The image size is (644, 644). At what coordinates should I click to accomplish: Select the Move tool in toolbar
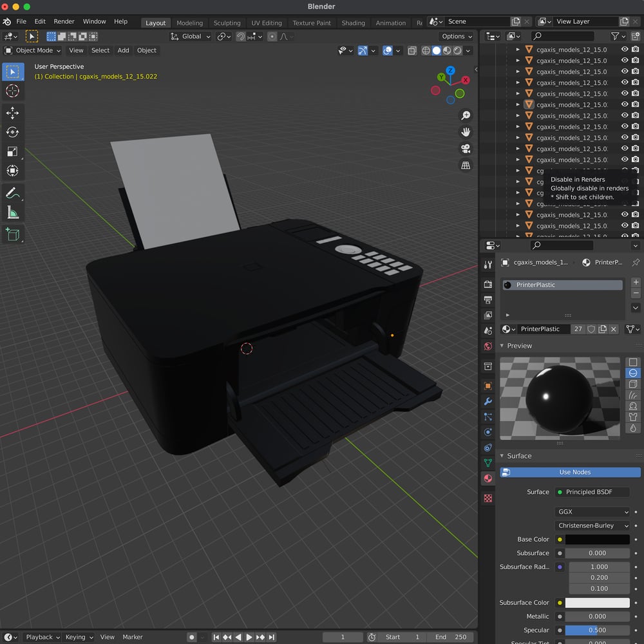(x=13, y=113)
